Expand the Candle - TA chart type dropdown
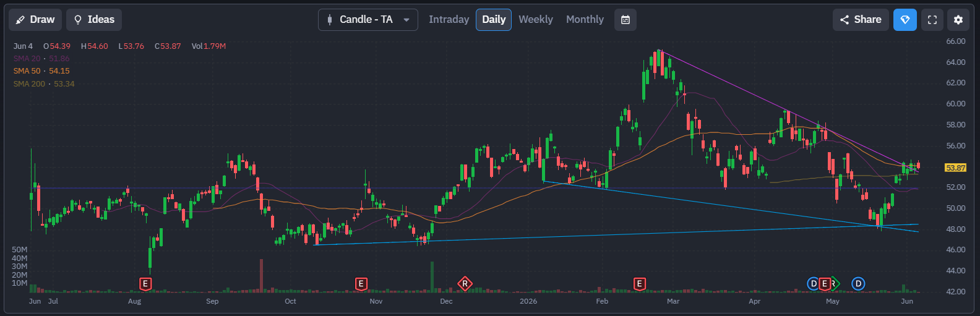980x316 pixels. coord(368,20)
